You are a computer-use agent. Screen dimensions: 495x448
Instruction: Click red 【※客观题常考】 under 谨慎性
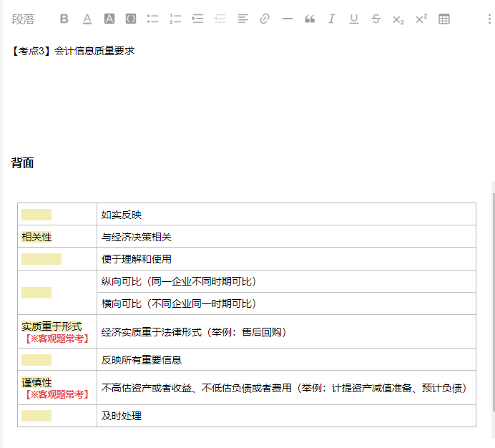coord(57,394)
